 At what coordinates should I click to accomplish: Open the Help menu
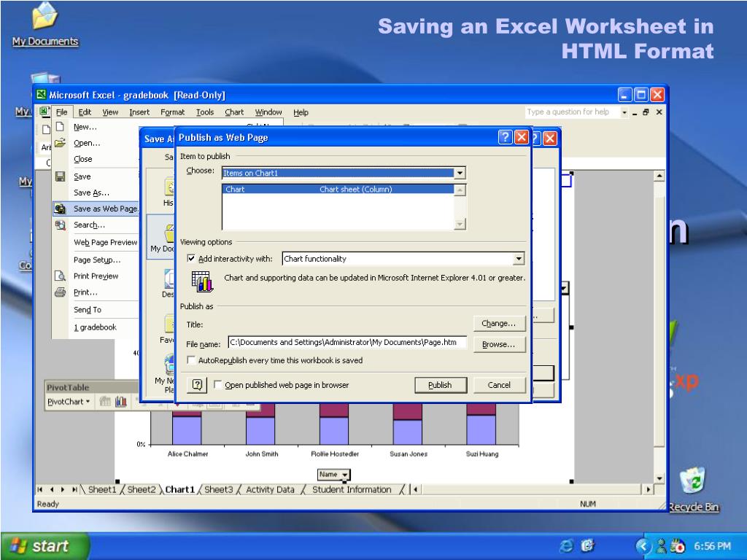pos(301,112)
